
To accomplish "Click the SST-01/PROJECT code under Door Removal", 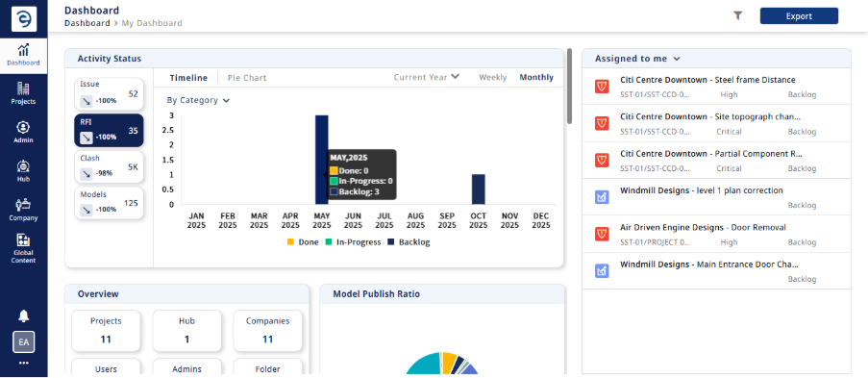I will click(655, 242).
